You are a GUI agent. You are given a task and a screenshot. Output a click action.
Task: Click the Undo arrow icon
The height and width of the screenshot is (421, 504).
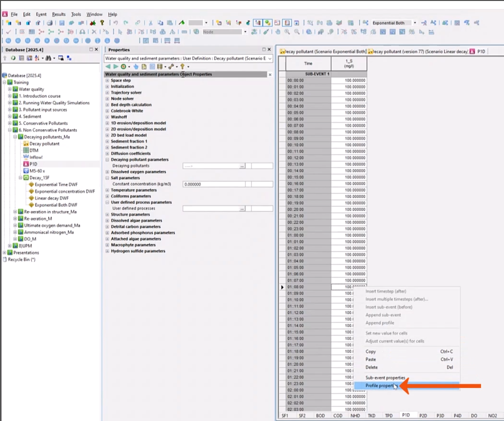click(x=115, y=22)
